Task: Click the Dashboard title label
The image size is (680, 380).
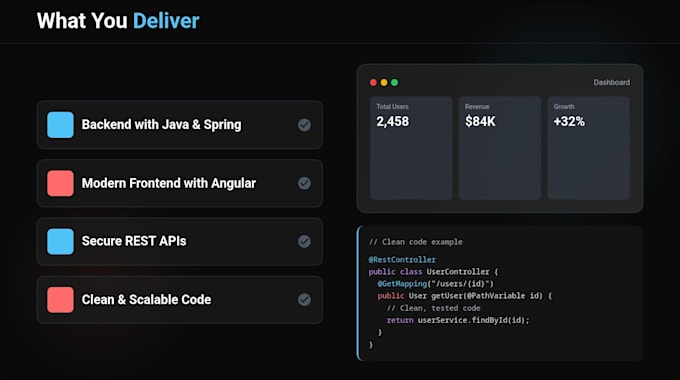Action: point(611,82)
